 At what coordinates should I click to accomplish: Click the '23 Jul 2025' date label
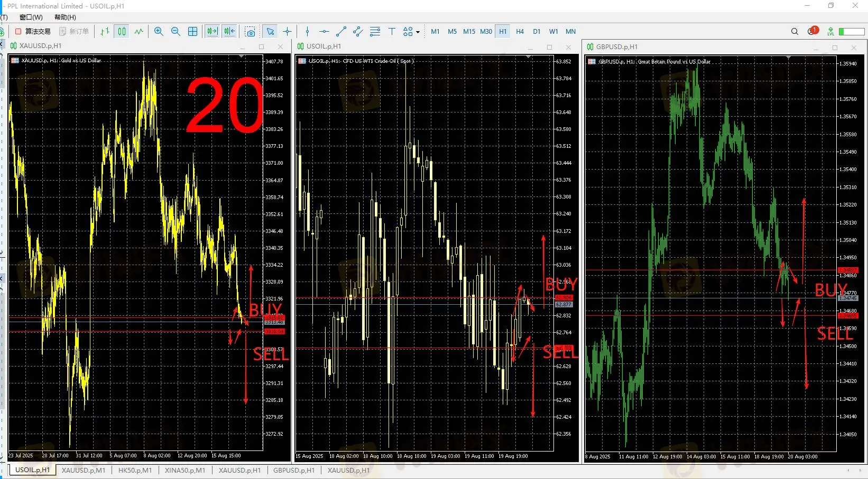[21, 455]
